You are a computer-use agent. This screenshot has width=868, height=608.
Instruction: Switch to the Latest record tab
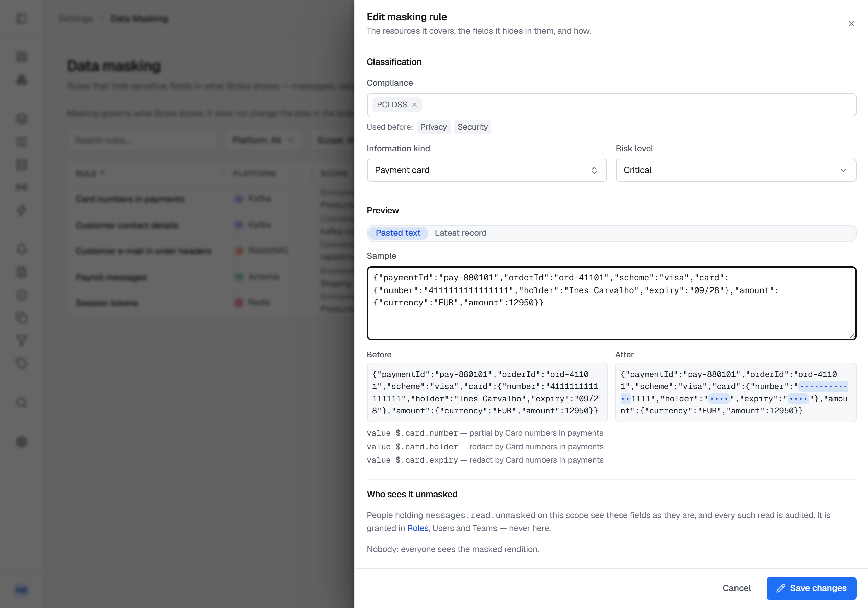coord(460,233)
